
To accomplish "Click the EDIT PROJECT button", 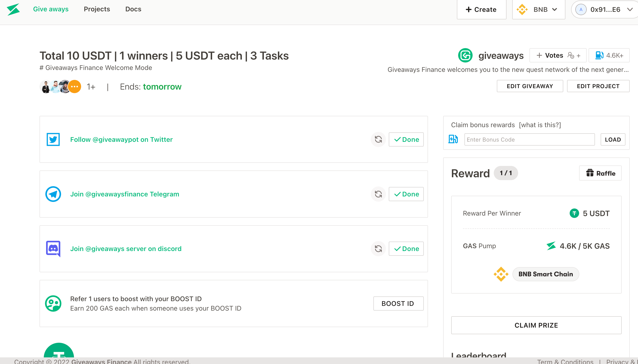I will [598, 86].
